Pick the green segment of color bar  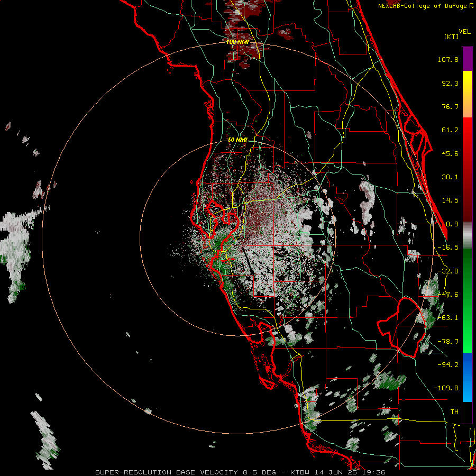[467, 300]
